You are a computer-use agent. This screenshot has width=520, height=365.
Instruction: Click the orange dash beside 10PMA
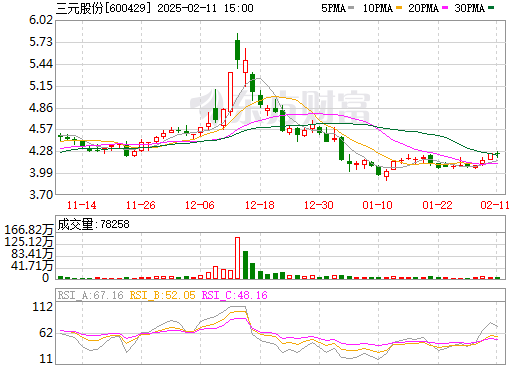399,7
